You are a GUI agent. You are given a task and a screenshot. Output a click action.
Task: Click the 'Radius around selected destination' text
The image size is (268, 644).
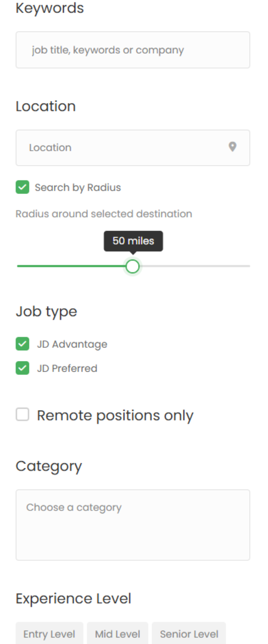pos(104,214)
